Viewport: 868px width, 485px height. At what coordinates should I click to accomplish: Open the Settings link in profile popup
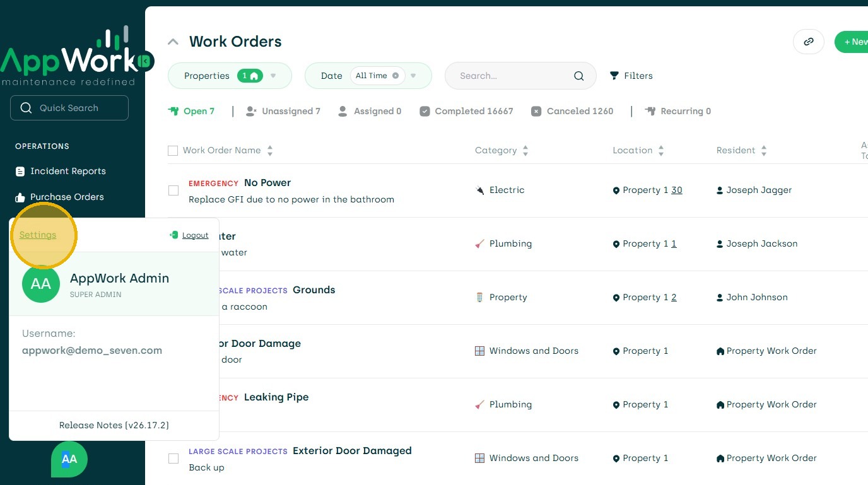pyautogui.click(x=38, y=235)
